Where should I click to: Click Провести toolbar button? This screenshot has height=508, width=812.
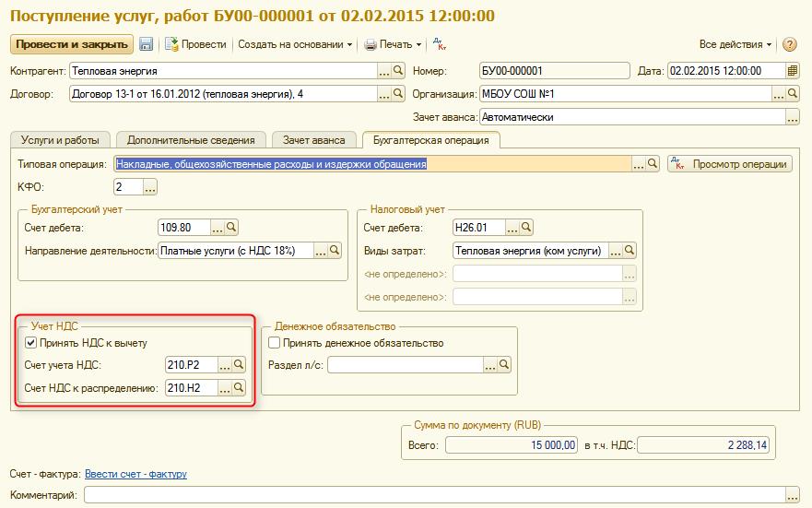(195, 44)
